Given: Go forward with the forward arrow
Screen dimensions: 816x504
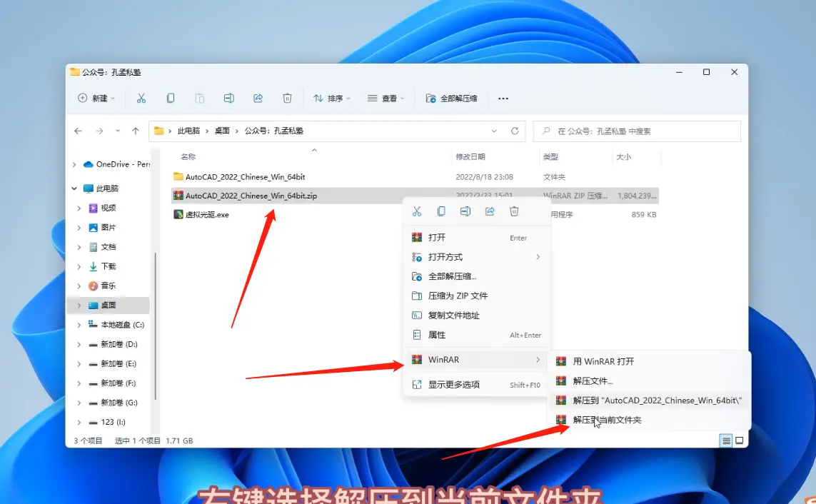Looking at the screenshot, I should [x=99, y=131].
